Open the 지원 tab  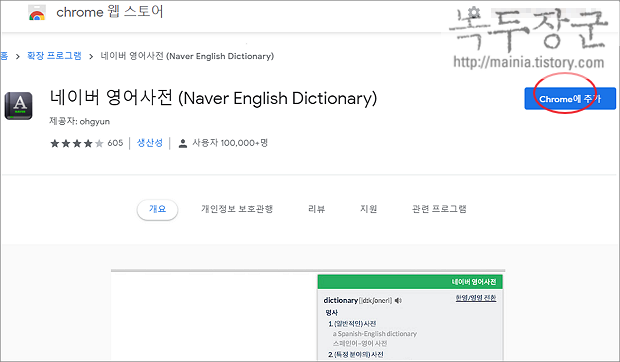369,209
